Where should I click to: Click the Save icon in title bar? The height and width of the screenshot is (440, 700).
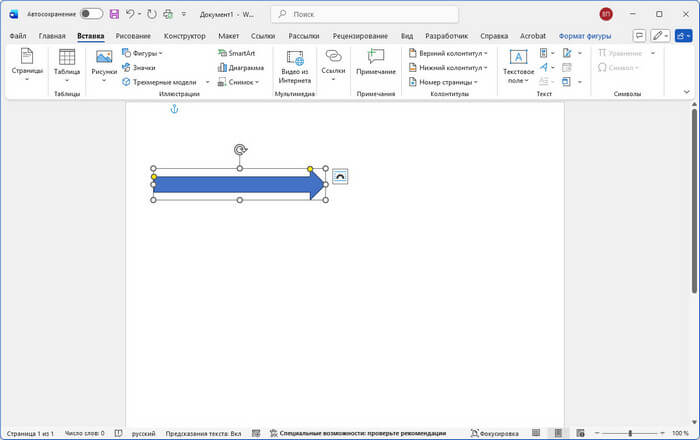(x=114, y=14)
